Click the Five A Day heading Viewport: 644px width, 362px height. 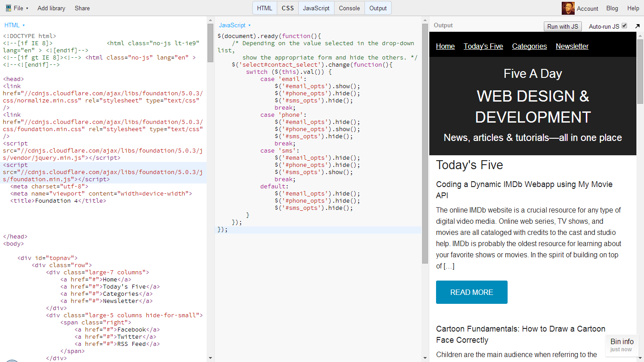coord(533,74)
